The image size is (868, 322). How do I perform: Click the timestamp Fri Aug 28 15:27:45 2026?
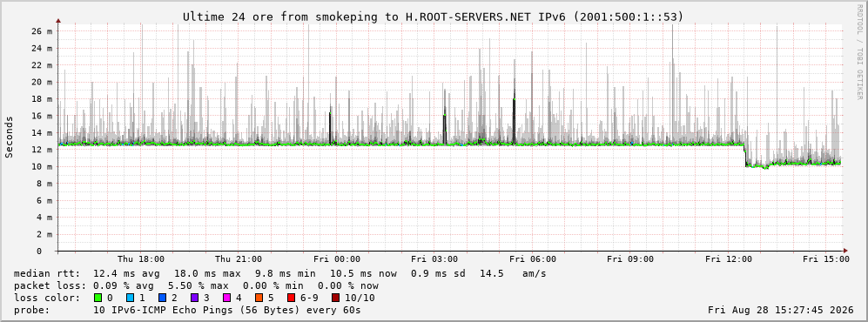pyautogui.click(x=781, y=310)
